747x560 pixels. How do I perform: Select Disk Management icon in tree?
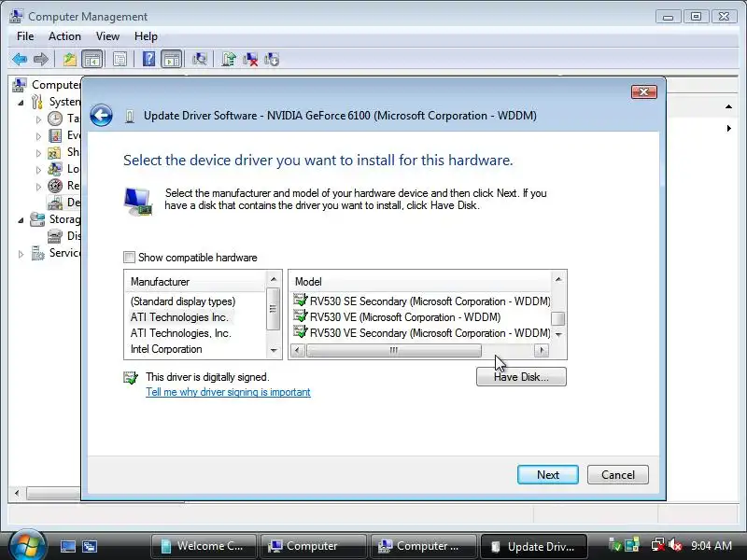coord(55,236)
